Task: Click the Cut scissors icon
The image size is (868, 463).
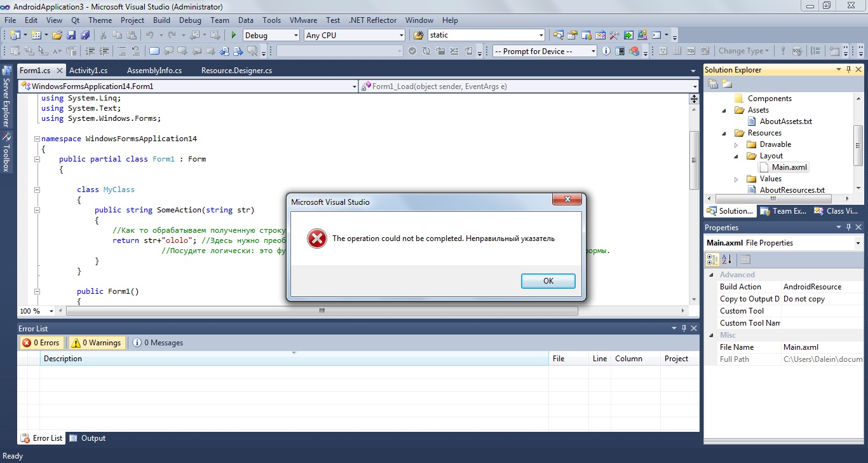Action: (103, 35)
